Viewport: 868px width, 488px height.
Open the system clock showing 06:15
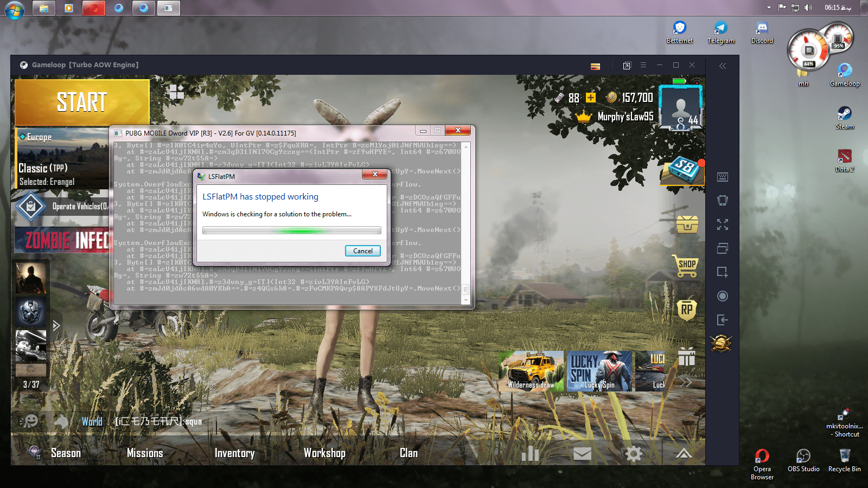(838, 8)
